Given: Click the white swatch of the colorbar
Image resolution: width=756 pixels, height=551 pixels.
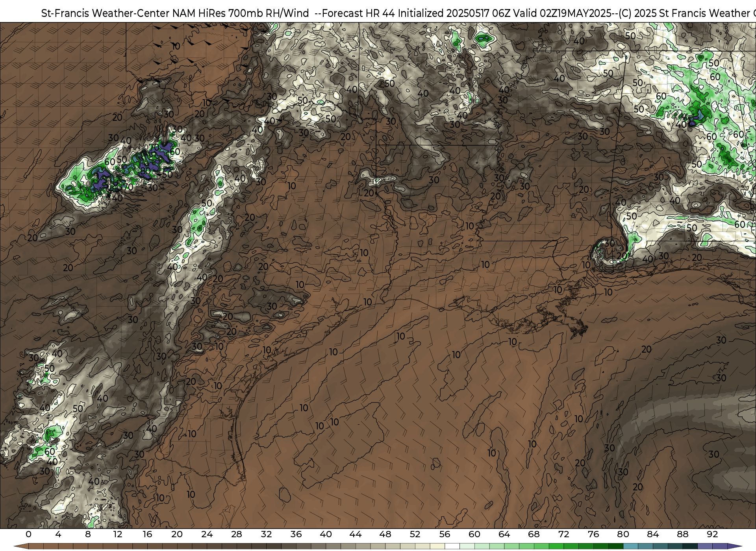Looking at the screenshot, I should [x=452, y=546].
